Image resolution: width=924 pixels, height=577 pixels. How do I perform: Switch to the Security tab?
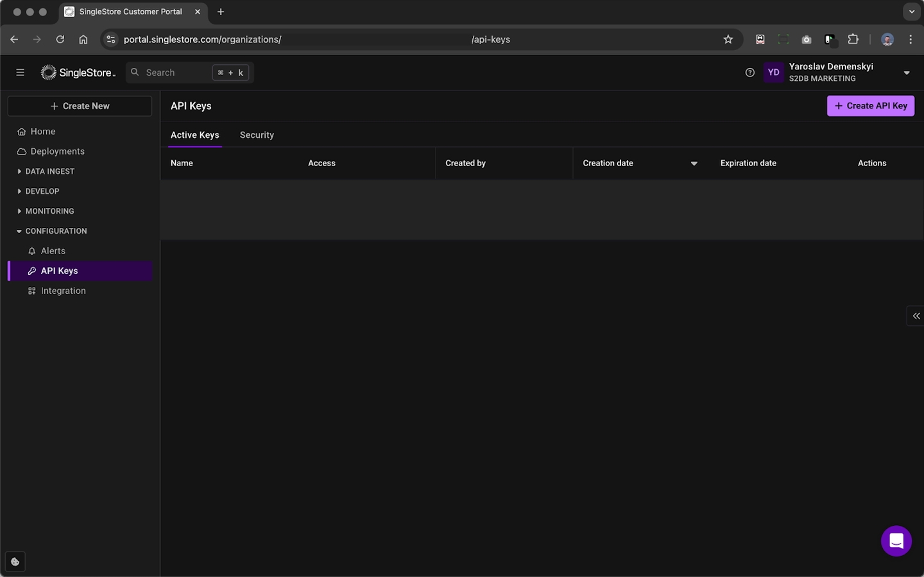pos(257,135)
